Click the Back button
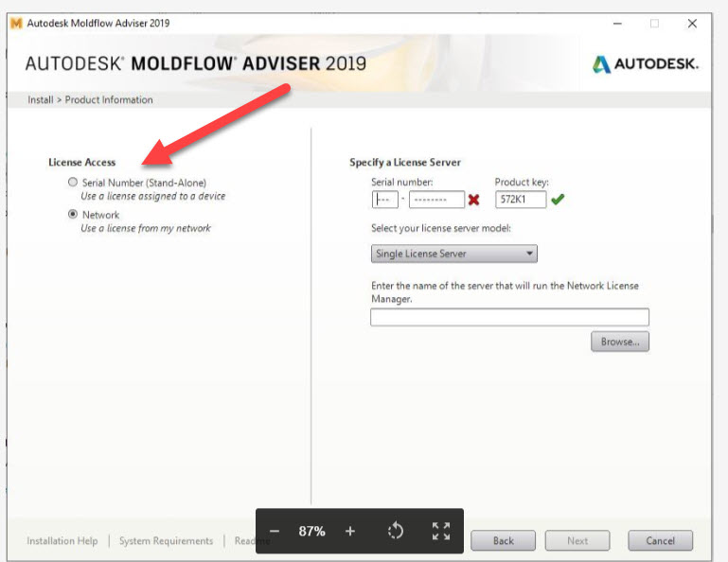 [504, 540]
